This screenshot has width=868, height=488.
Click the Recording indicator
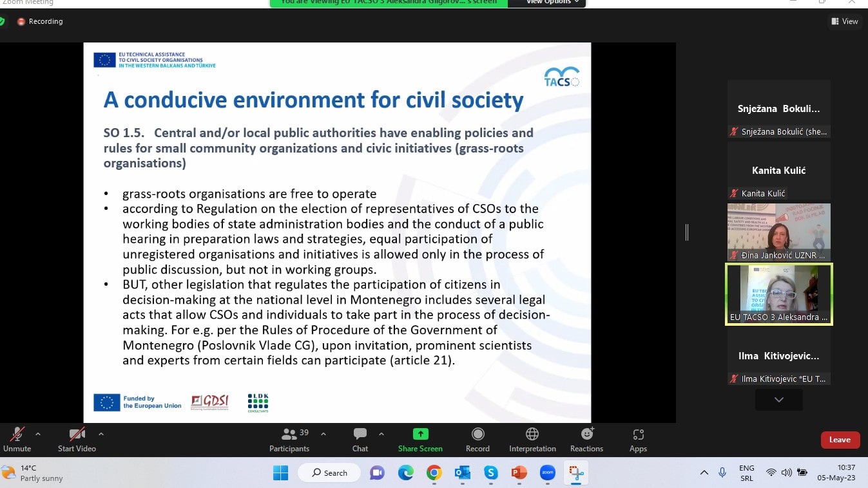pyautogui.click(x=40, y=21)
